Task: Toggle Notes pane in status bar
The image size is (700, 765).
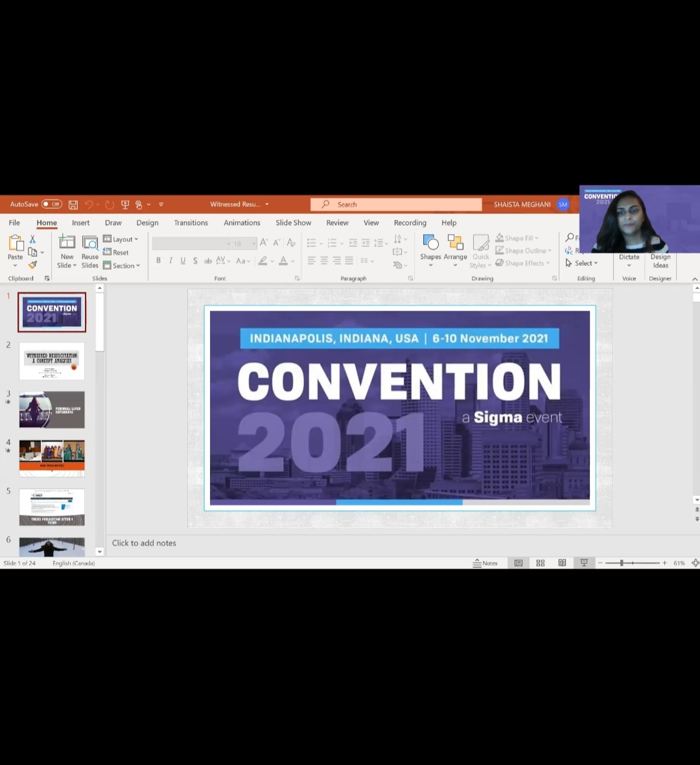Action: click(485, 563)
